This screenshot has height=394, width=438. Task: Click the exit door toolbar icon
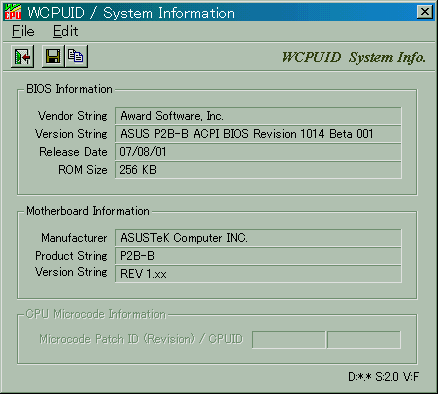[22, 56]
